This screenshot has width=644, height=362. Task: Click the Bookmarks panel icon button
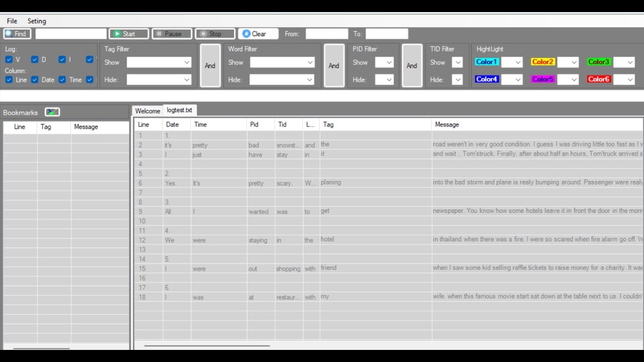tap(52, 112)
